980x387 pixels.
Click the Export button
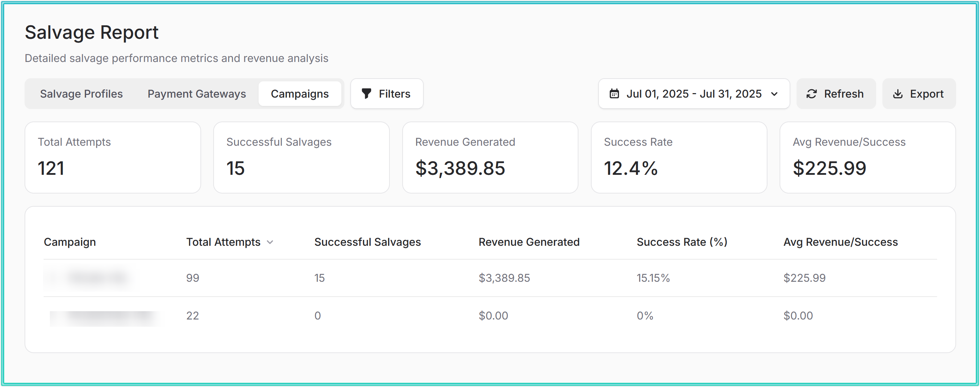coord(918,93)
